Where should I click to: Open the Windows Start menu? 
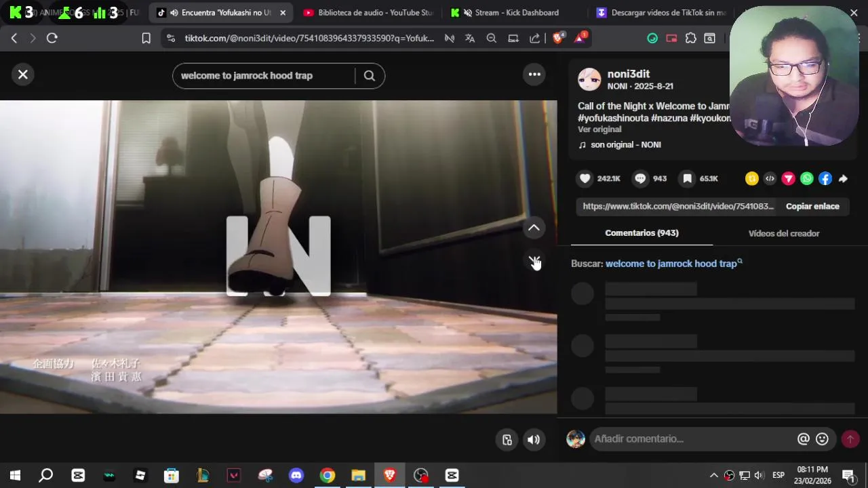click(15, 476)
